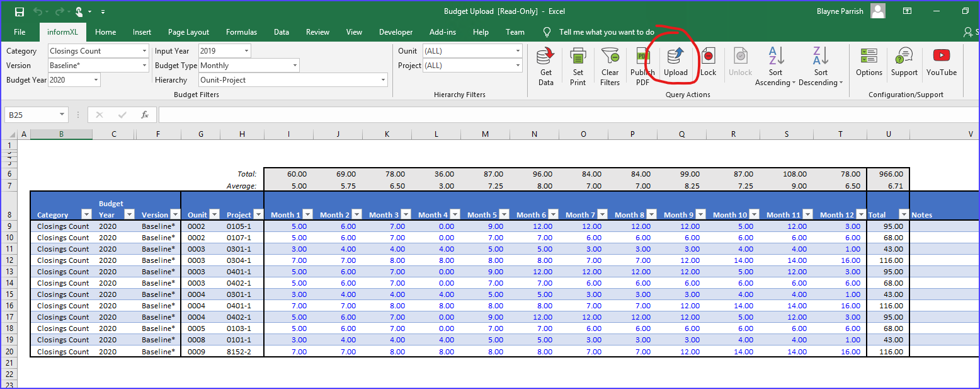This screenshot has width=980, height=389.
Task: Open the Month 1 column filter arrow
Action: click(x=307, y=214)
